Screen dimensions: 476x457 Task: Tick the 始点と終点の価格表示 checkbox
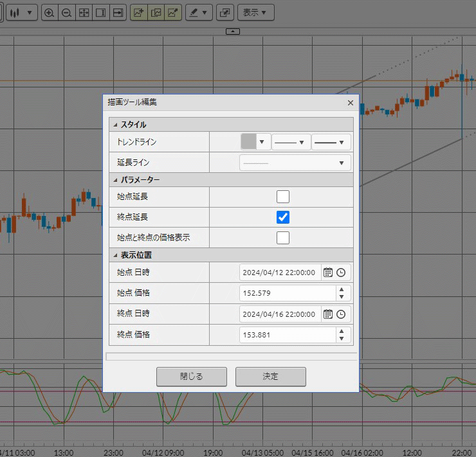[x=283, y=238]
